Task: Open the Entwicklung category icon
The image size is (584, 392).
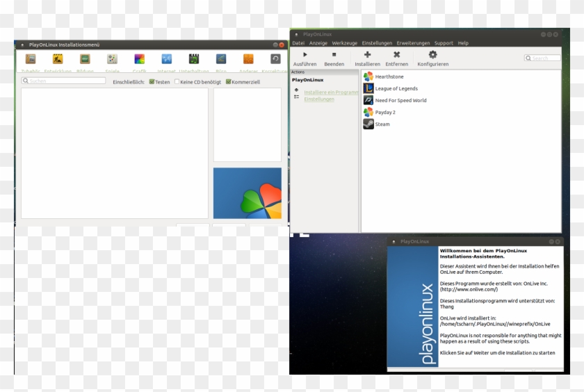Action: 58,59
